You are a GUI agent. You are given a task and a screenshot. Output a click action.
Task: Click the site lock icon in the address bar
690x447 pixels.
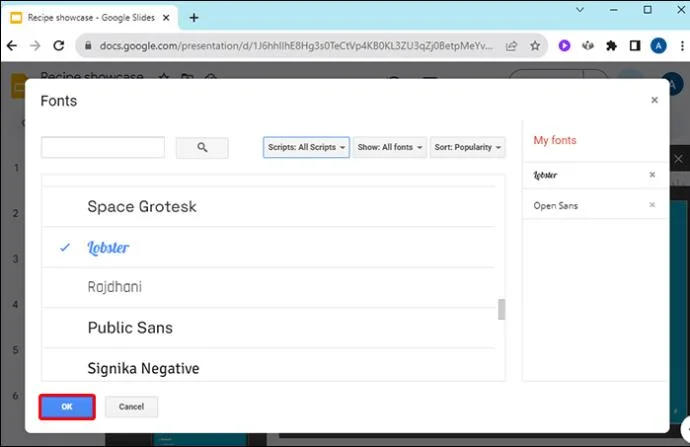pyautogui.click(x=88, y=46)
